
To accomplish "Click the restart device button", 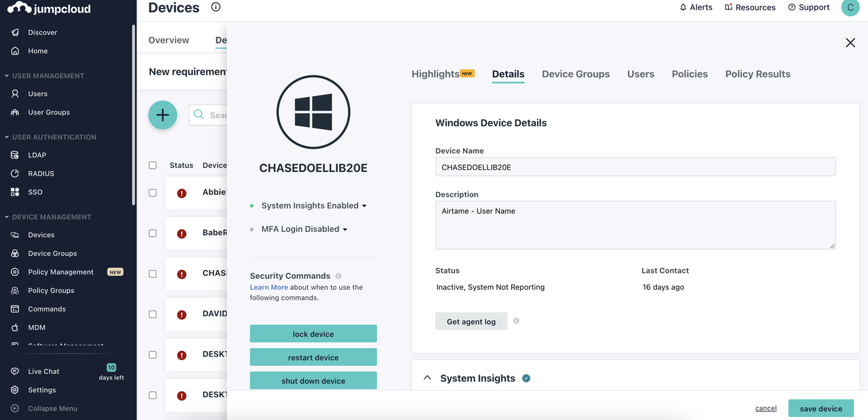I will pos(313,357).
